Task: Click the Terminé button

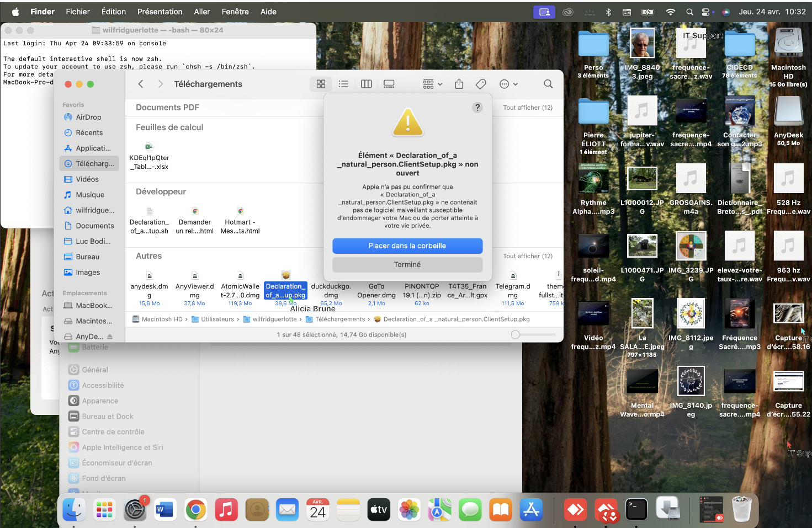Action: click(407, 265)
